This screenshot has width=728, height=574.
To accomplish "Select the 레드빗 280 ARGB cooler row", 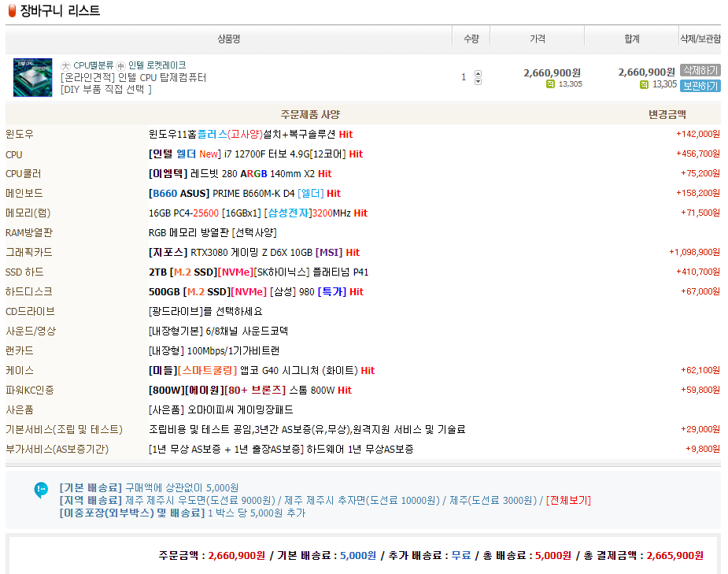I will point(240,174).
